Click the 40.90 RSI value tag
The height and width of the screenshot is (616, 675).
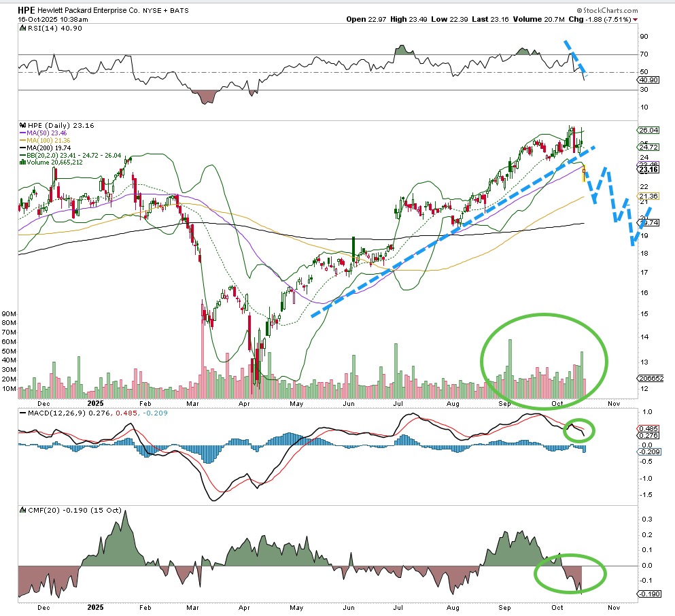[x=648, y=80]
